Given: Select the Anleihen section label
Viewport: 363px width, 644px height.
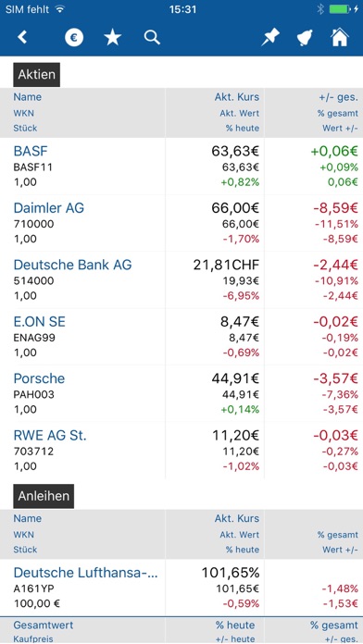Looking at the screenshot, I should tap(44, 496).
